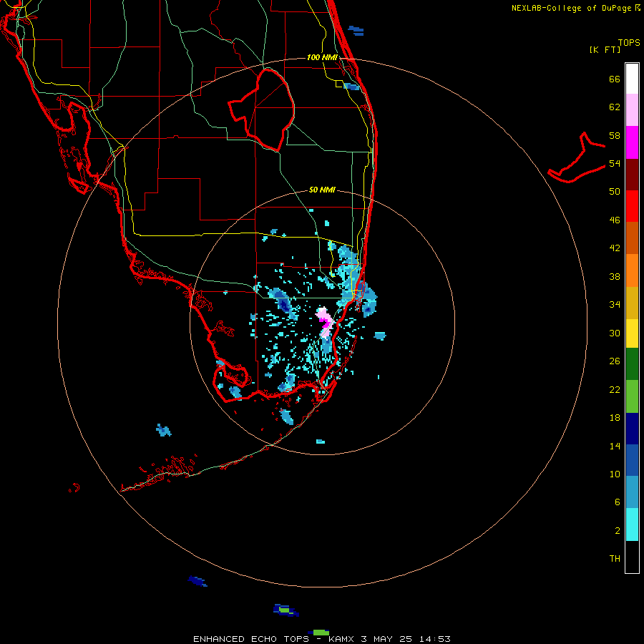The width and height of the screenshot is (644, 644).
Task: Click the 30 legend value
Action: 615,333
